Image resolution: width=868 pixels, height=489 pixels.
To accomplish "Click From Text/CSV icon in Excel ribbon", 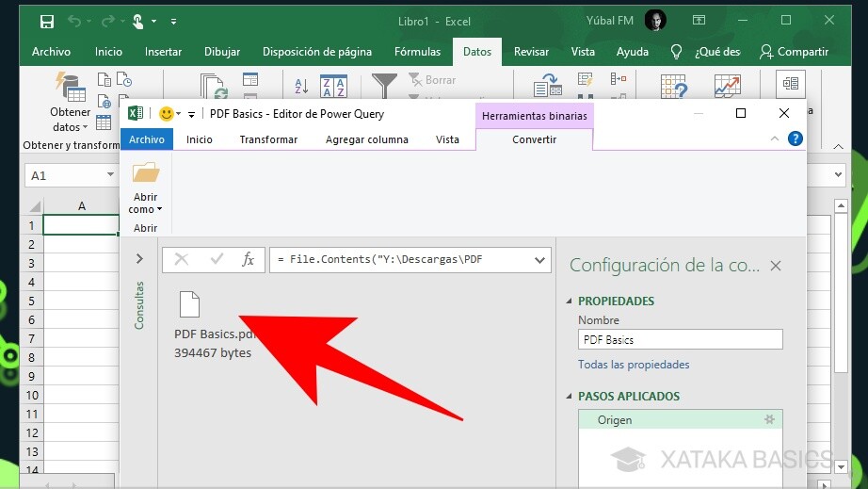I will (x=104, y=79).
